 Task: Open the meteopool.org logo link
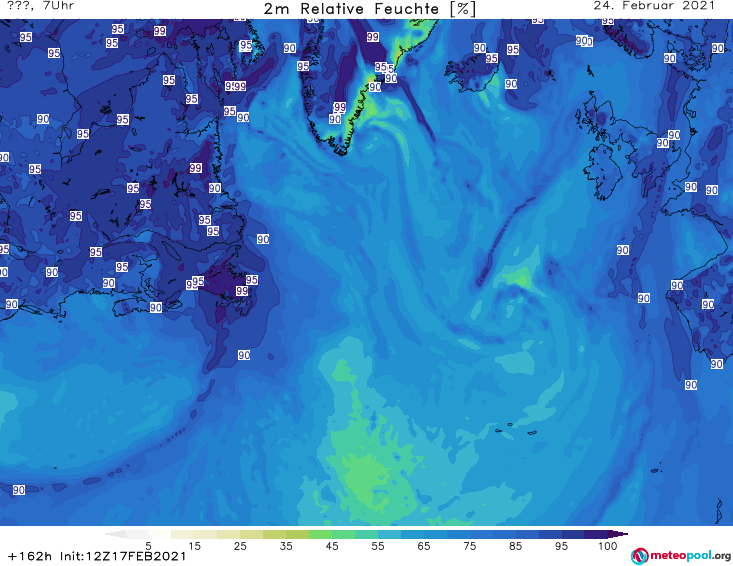point(681,556)
